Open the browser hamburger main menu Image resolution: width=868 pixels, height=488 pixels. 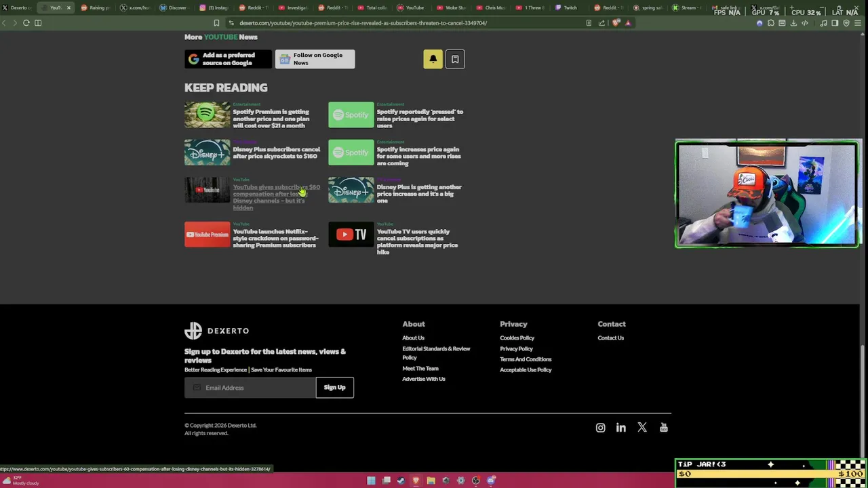click(x=858, y=23)
